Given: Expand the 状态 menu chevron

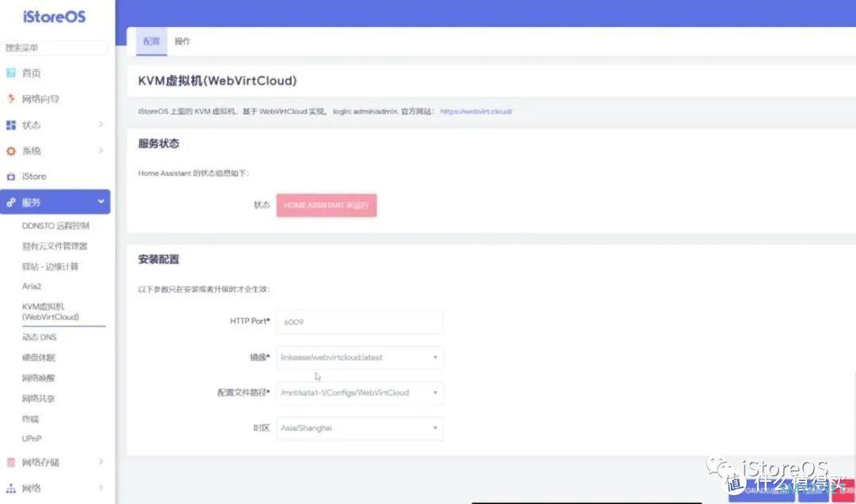Looking at the screenshot, I should coord(101,125).
